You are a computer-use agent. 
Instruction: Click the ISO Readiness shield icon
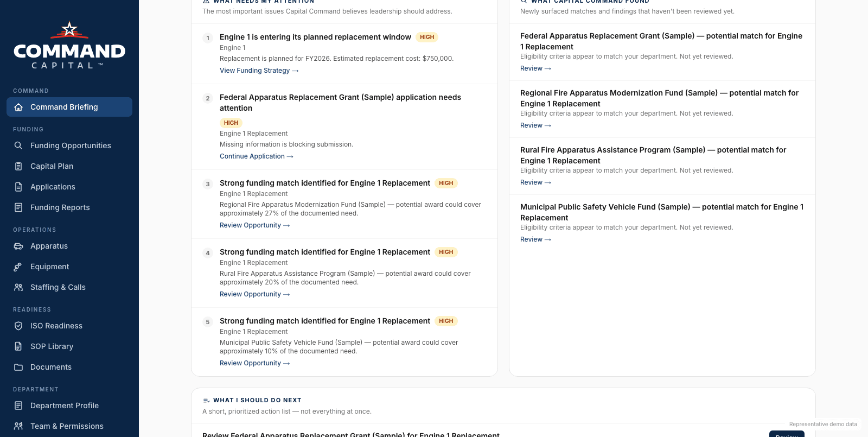18,326
